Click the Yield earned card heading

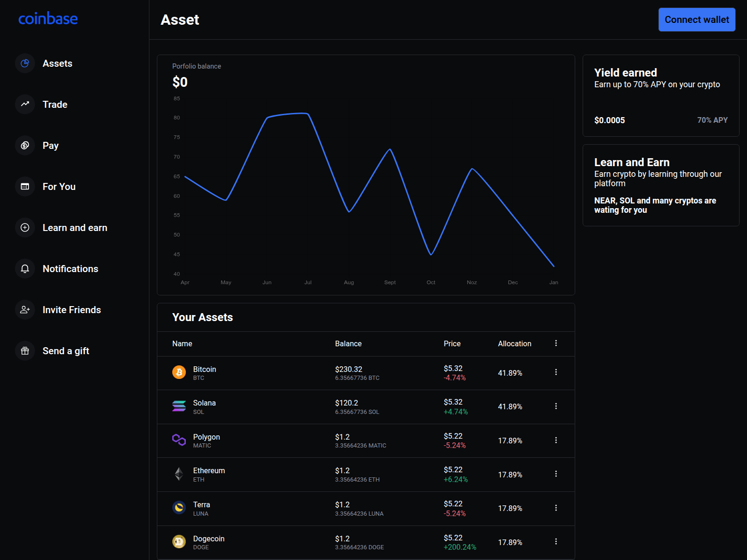pyautogui.click(x=626, y=73)
